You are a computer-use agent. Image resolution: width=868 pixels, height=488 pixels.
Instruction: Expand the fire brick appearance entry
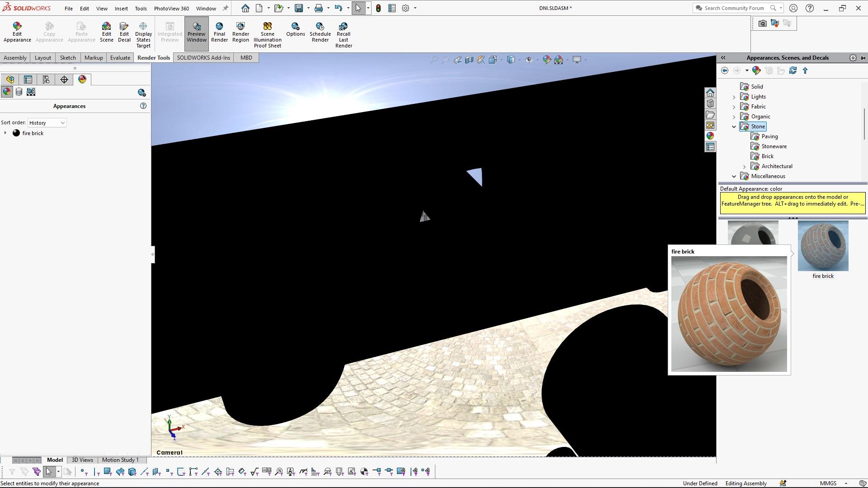click(5, 133)
